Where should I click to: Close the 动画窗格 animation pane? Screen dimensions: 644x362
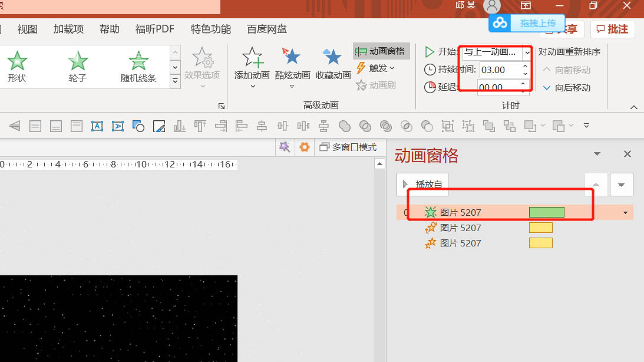(627, 154)
